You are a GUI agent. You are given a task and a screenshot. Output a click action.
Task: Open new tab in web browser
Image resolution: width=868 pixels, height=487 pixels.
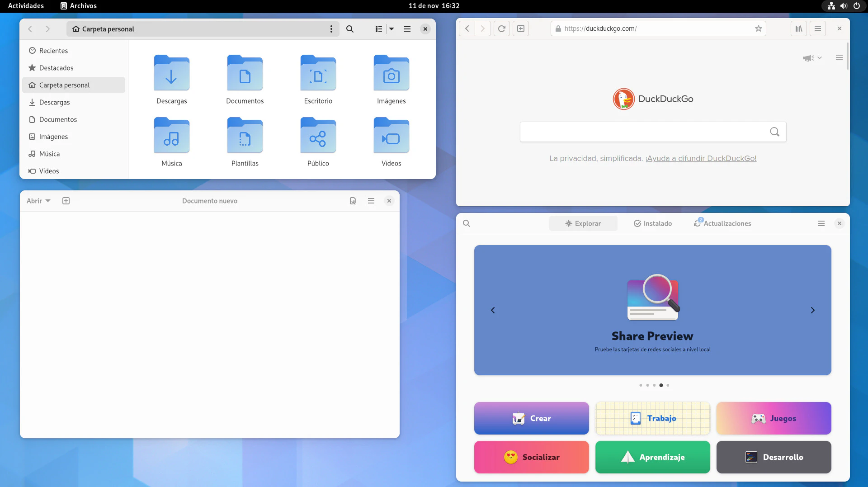(521, 28)
